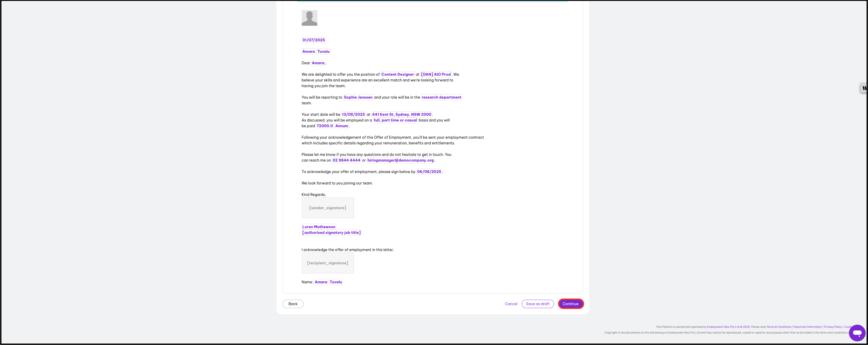Save the letter as draft
This screenshot has width=868, height=345.
tap(537, 304)
